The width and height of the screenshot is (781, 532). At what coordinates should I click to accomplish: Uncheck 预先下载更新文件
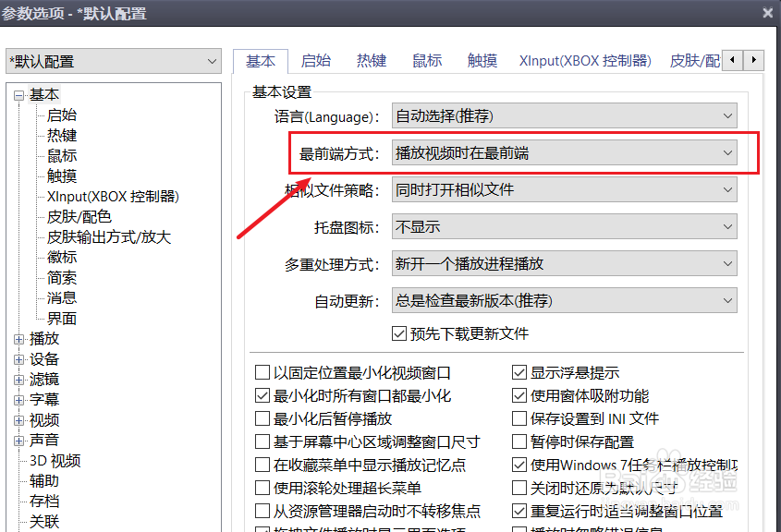399,333
